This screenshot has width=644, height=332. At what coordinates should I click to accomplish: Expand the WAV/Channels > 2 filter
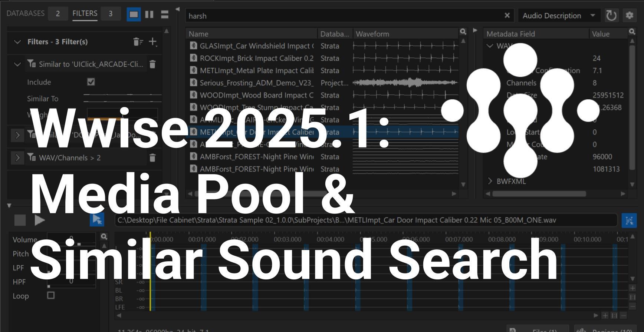click(x=17, y=158)
